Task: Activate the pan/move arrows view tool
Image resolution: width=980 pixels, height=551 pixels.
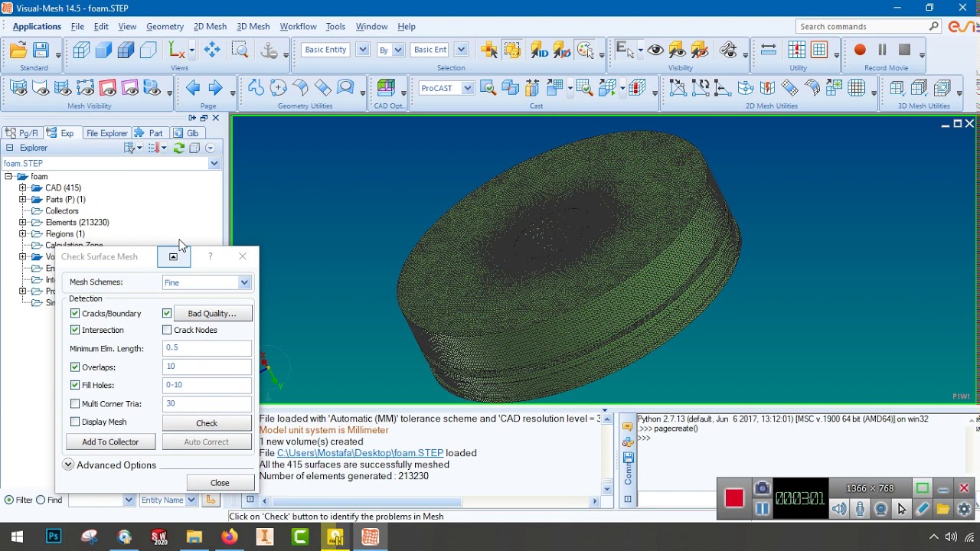Action: pos(212,51)
